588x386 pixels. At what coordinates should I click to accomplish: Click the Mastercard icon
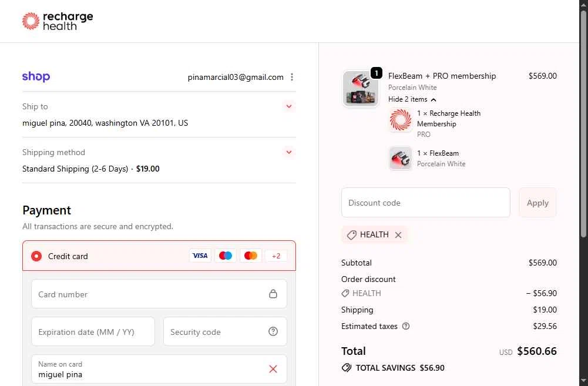tap(250, 256)
